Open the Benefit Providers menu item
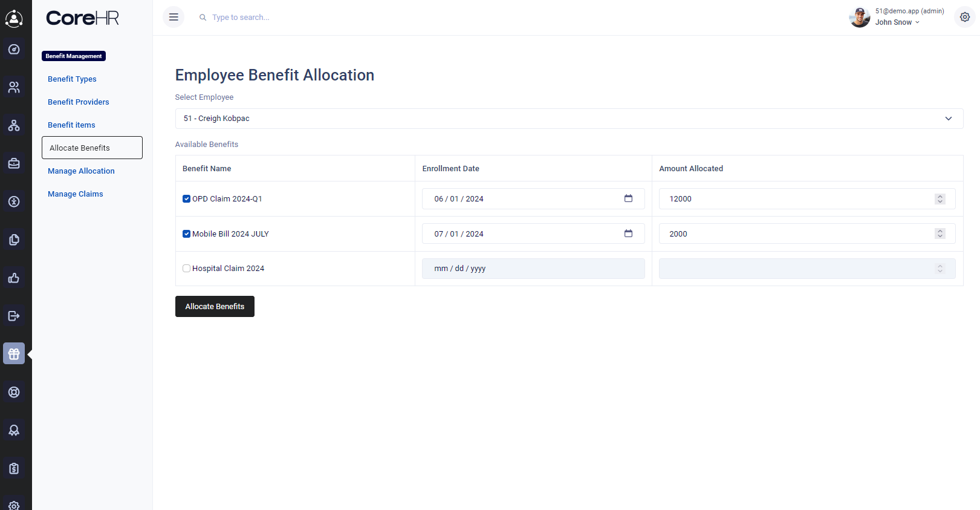This screenshot has width=980, height=510. [x=79, y=102]
